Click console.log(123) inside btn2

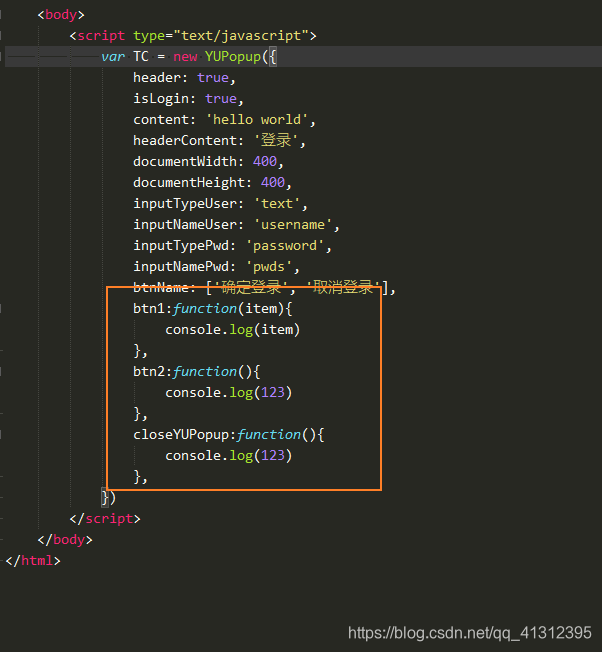point(229,393)
